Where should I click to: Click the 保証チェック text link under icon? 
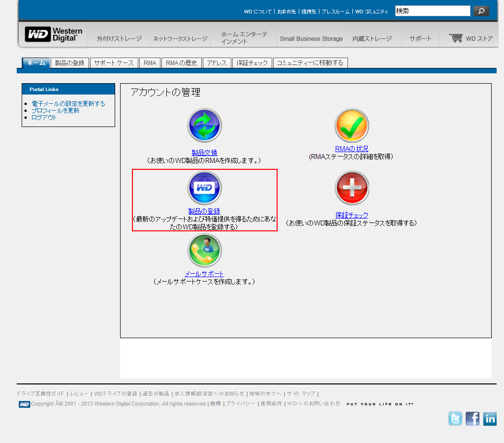[x=351, y=215]
